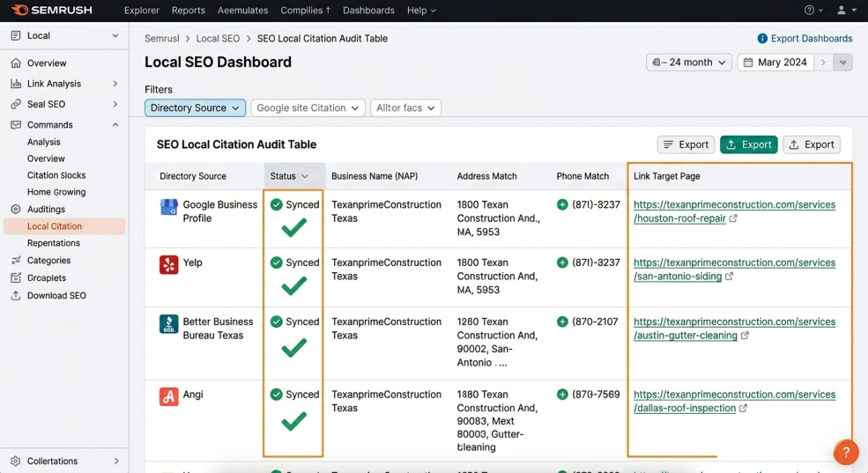This screenshot has height=473, width=868.
Task: Click the Export Dashboards info icon
Action: (x=762, y=38)
